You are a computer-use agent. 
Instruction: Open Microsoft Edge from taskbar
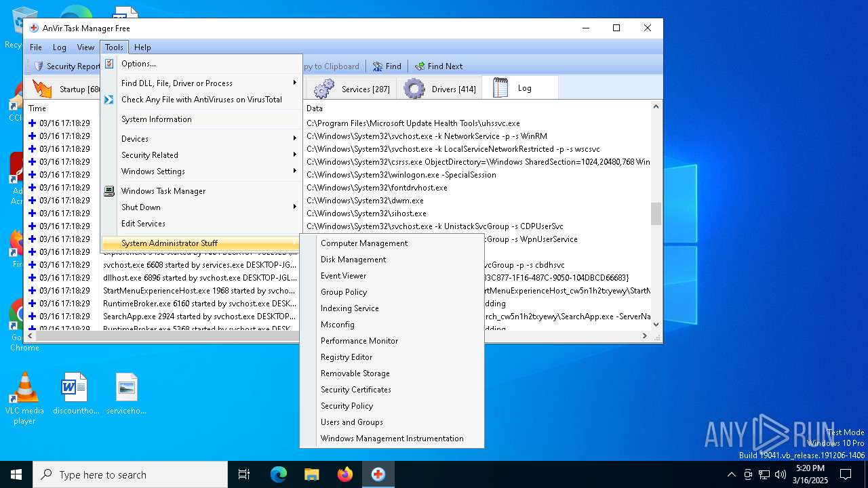(279, 474)
